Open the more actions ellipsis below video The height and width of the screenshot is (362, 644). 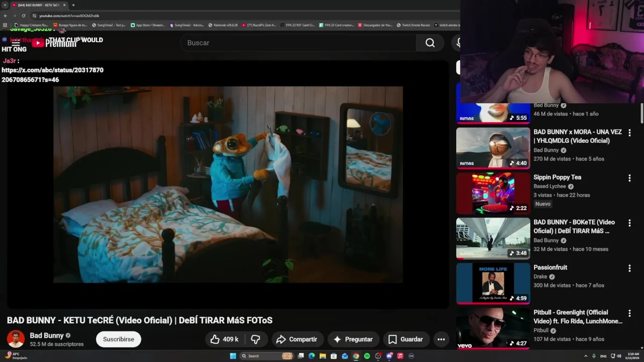click(441, 339)
